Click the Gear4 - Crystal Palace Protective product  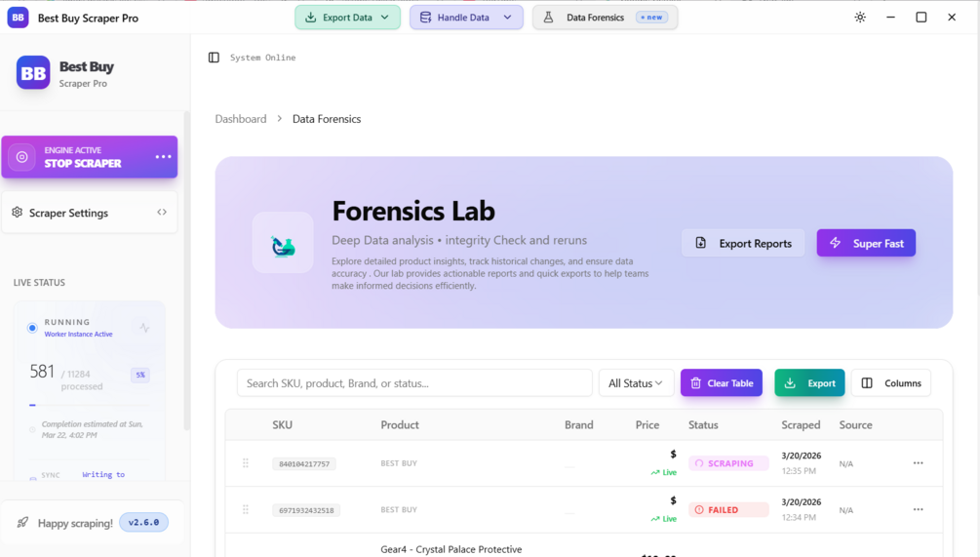451,549
